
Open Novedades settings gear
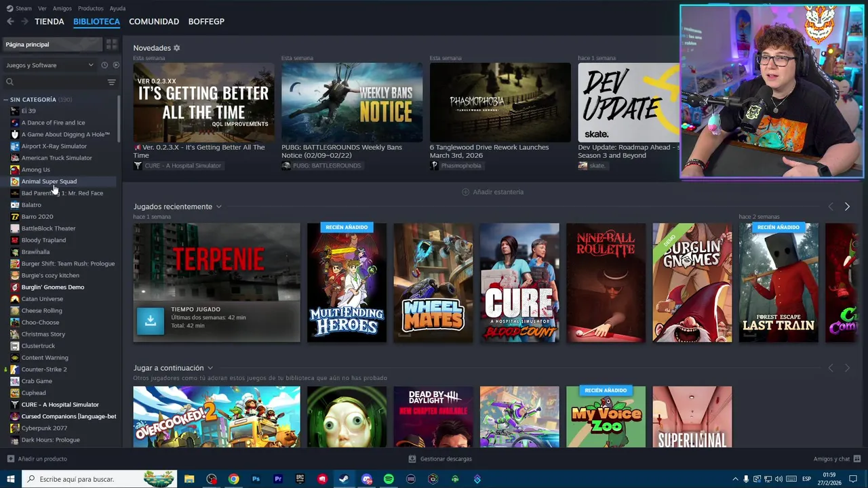[x=176, y=48]
